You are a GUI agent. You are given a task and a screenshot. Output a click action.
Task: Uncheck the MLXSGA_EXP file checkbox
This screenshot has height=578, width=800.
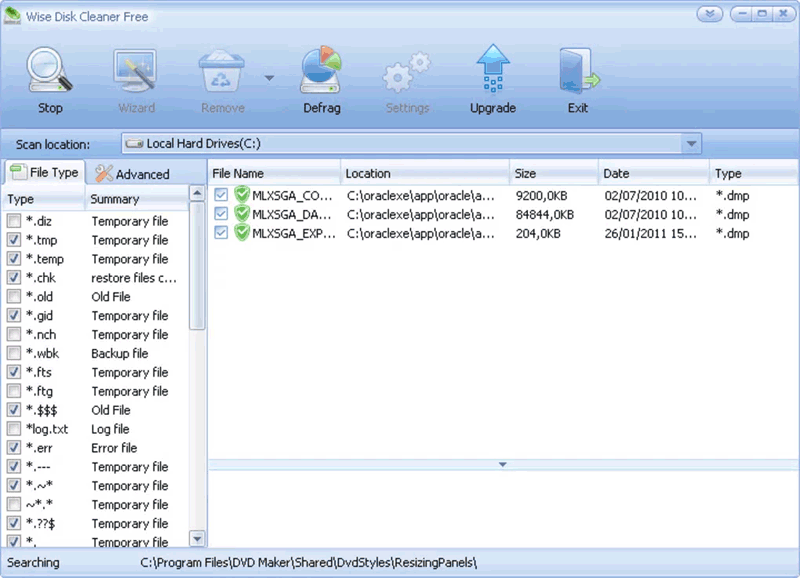221,233
